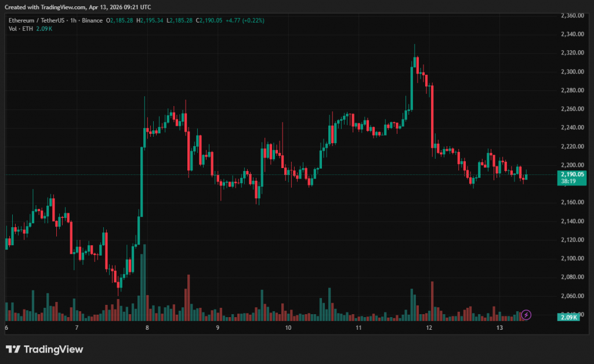Screen dimensions: 594x364
Task: Click the Vol · ETH indicator label
Action: tap(21, 28)
